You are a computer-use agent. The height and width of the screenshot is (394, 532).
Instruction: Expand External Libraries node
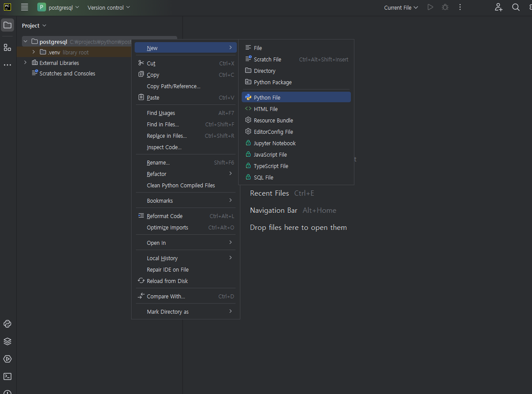coord(25,63)
